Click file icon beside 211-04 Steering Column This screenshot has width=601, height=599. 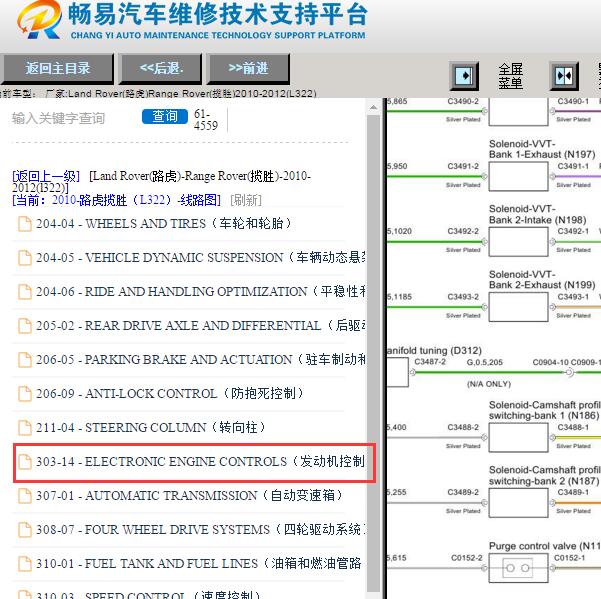25,428
